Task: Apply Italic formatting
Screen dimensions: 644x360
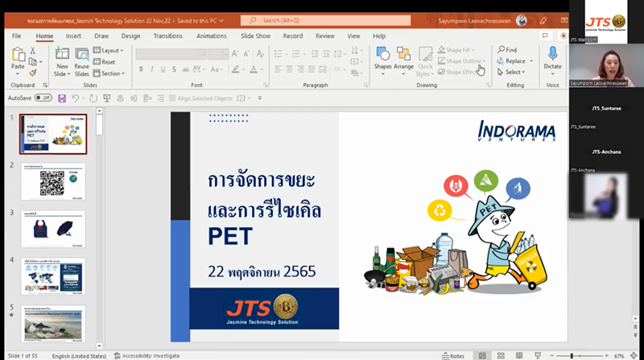Action: click(152, 69)
